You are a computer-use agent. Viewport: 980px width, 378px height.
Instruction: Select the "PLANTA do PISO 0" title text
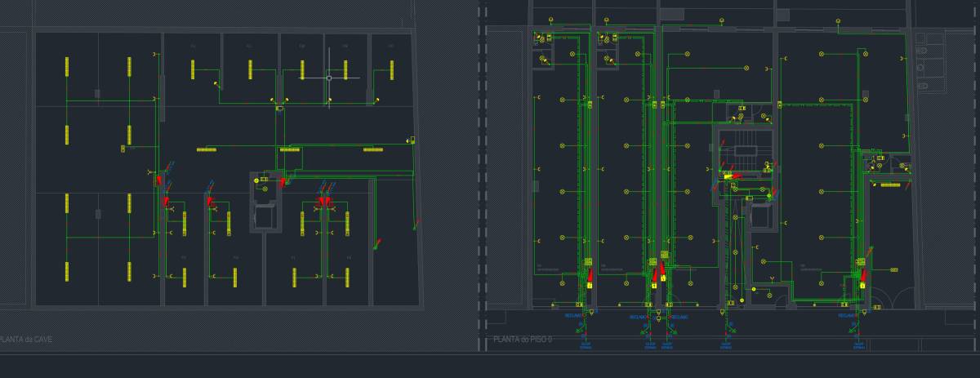point(523,339)
